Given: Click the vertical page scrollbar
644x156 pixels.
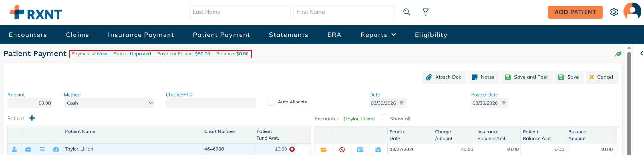Looking at the screenshot, I should 629,101.
